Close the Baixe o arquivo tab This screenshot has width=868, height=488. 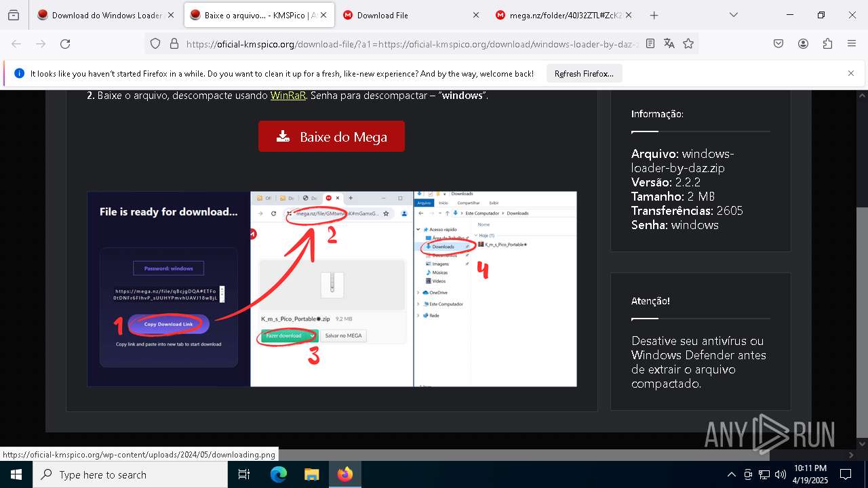(323, 15)
